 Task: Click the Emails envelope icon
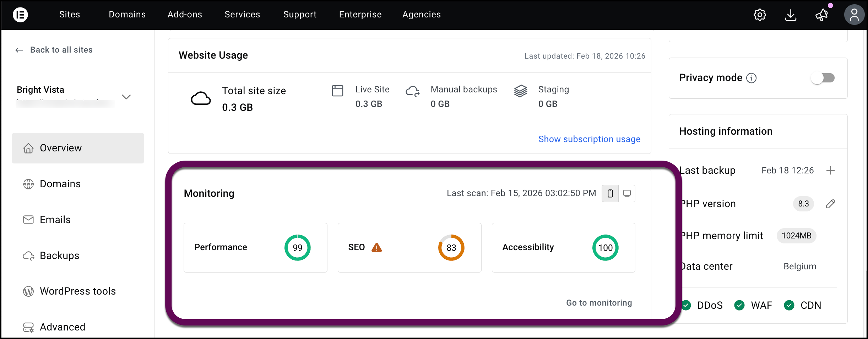pos(28,220)
